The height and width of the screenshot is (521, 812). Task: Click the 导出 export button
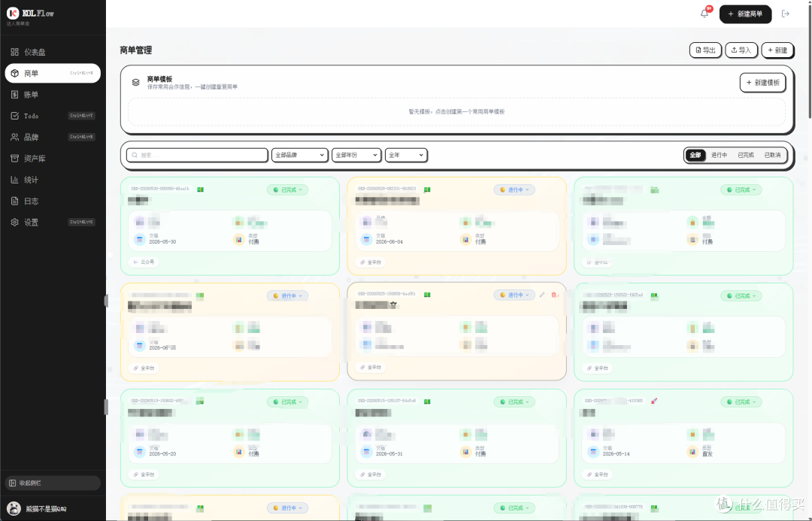tap(705, 50)
